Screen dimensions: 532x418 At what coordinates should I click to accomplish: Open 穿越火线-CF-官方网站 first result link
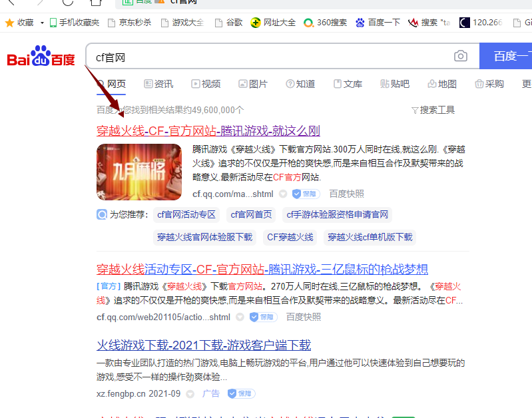[208, 130]
